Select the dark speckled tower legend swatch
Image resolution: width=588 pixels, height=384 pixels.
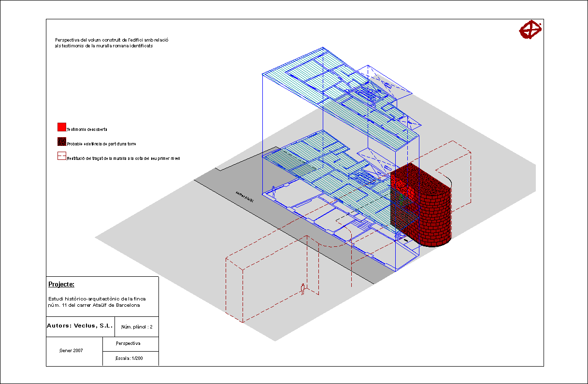(x=61, y=142)
